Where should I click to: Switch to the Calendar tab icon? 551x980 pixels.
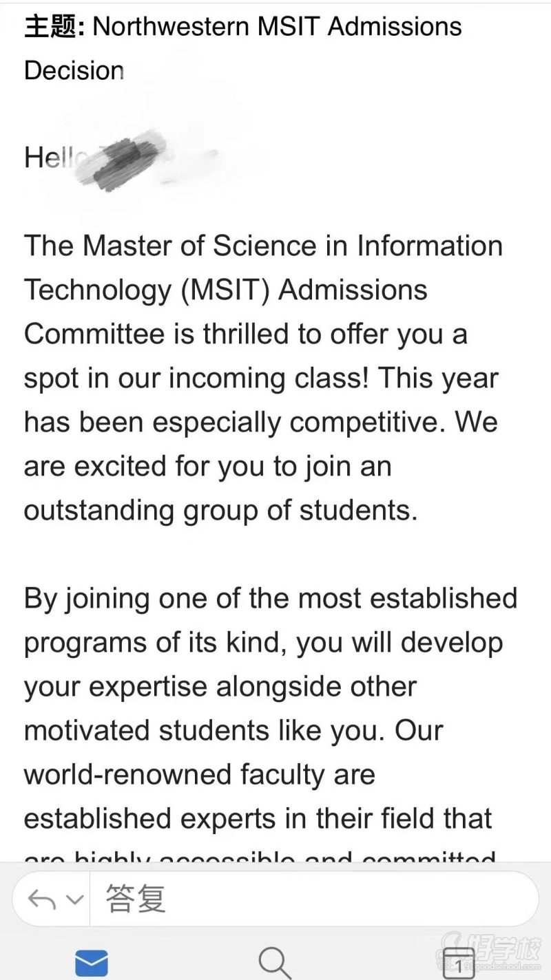458,963
